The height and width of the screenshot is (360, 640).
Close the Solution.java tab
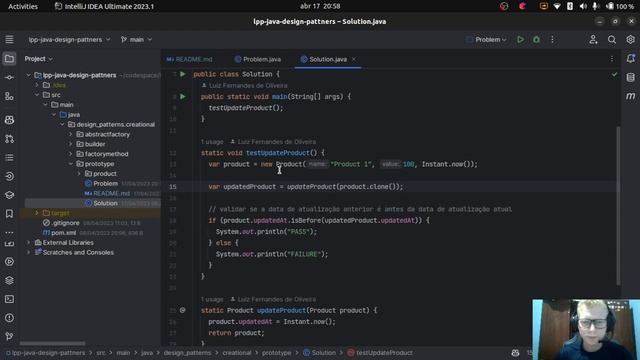354,59
